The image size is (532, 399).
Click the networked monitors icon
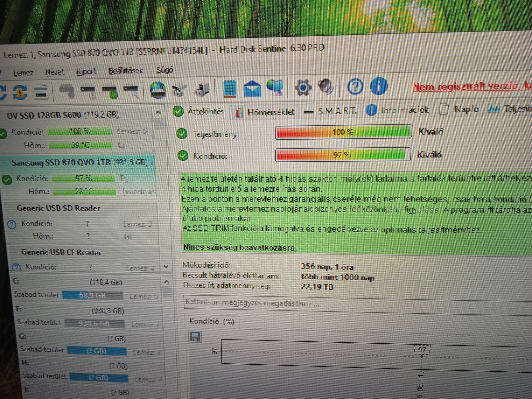274,87
